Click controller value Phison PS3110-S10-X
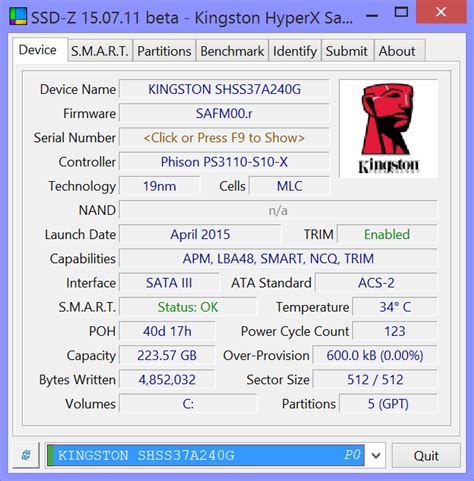474x481 pixels. click(x=224, y=162)
